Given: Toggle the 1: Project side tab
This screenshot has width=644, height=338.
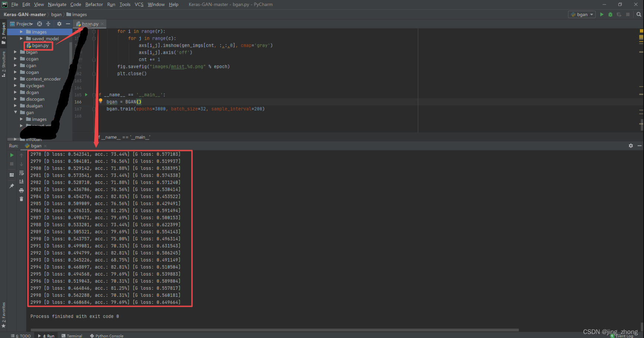Looking at the screenshot, I should point(4,33).
